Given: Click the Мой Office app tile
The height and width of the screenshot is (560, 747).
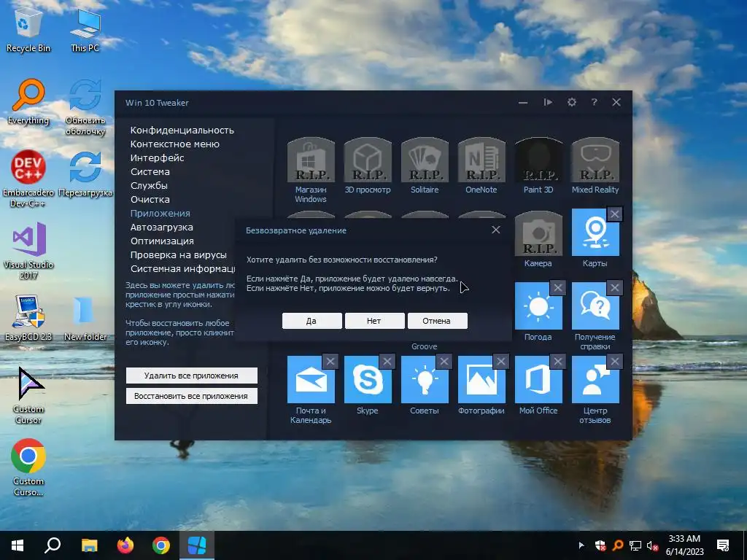Looking at the screenshot, I should [x=538, y=379].
